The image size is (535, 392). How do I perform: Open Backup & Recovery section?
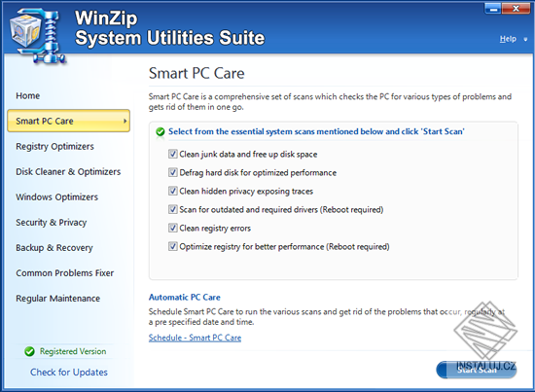[x=54, y=248]
